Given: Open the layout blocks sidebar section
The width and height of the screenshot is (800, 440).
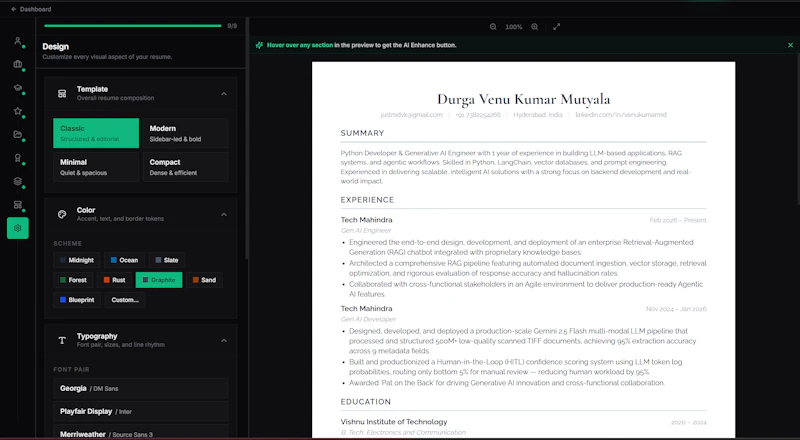Looking at the screenshot, I should [18, 205].
